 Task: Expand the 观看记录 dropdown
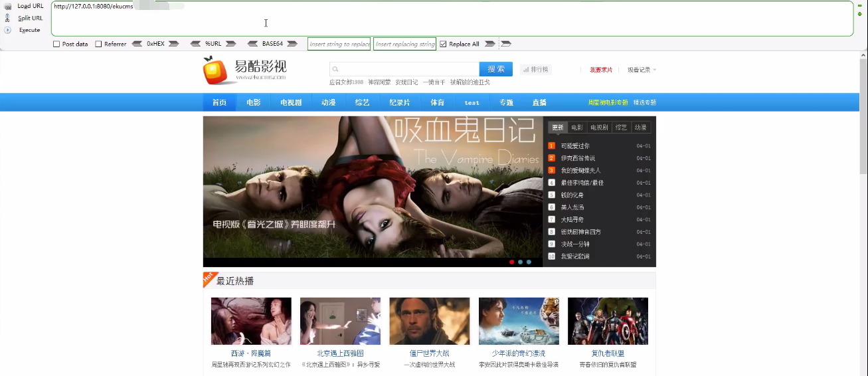[642, 70]
